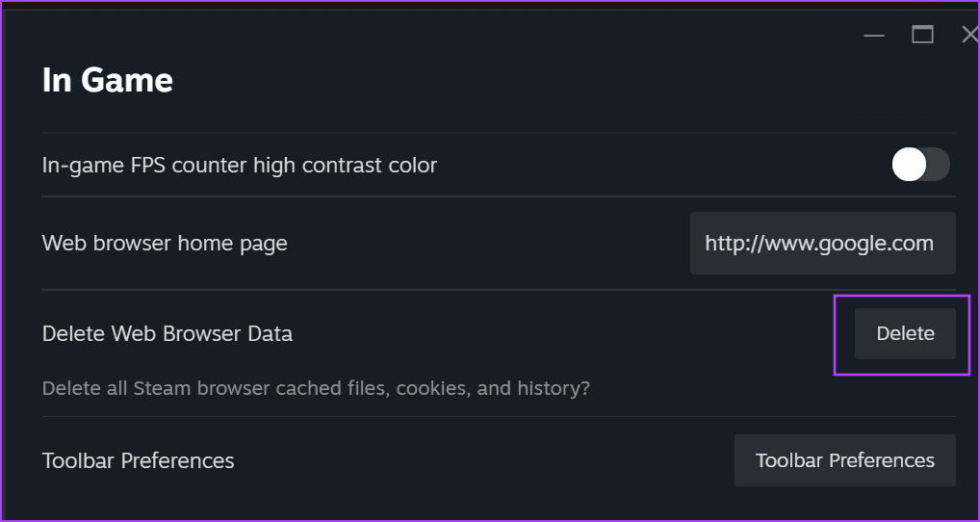Click the Web browser home page URL field
Screen dimensions: 980x522
coord(822,244)
